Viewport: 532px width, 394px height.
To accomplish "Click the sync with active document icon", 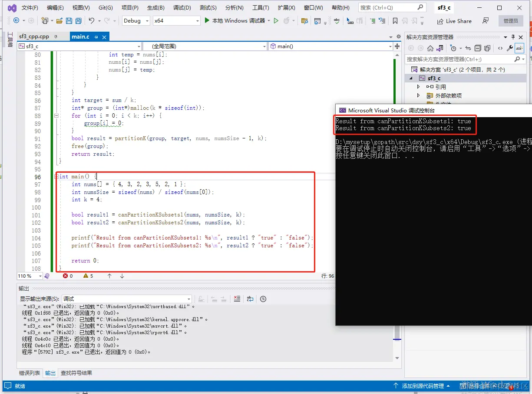I will 468,48.
